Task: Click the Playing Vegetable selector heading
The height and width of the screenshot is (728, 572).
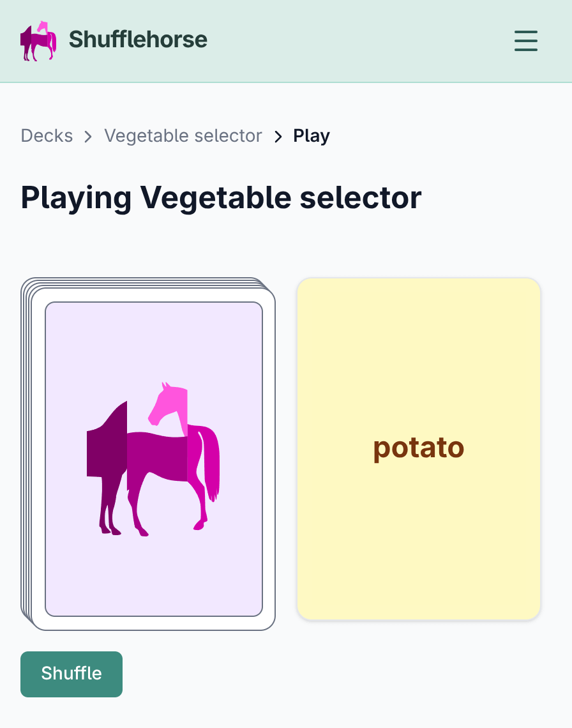Action: [221, 198]
